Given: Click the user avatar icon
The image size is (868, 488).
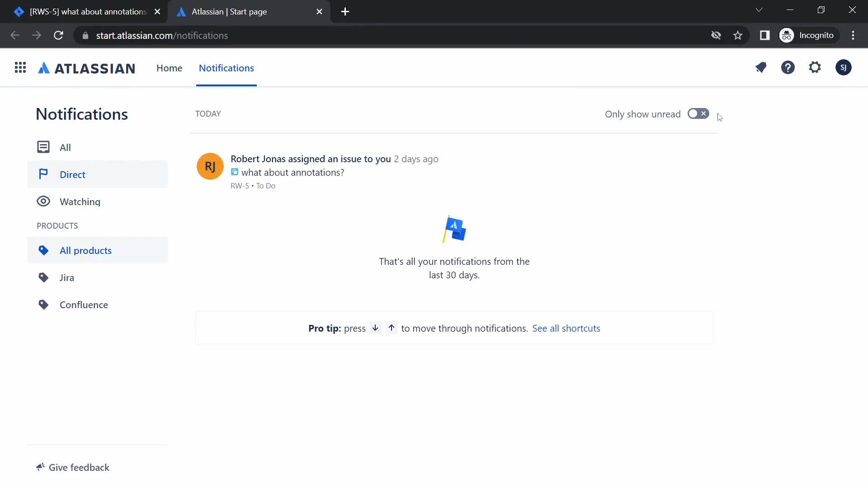Looking at the screenshot, I should click(843, 67).
